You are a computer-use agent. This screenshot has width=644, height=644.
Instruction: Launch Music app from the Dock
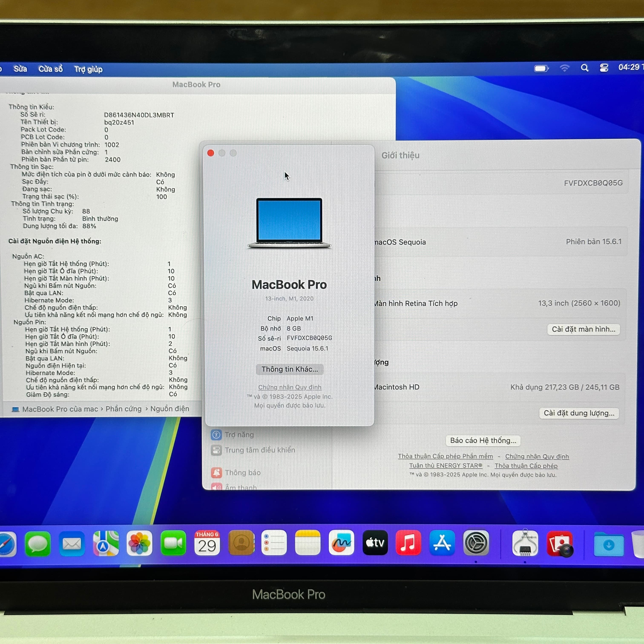[x=408, y=543]
